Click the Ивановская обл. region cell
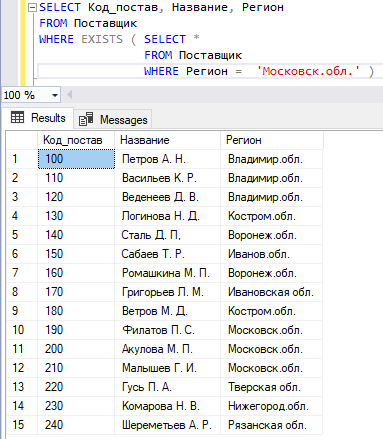383x439 pixels. tap(272, 292)
